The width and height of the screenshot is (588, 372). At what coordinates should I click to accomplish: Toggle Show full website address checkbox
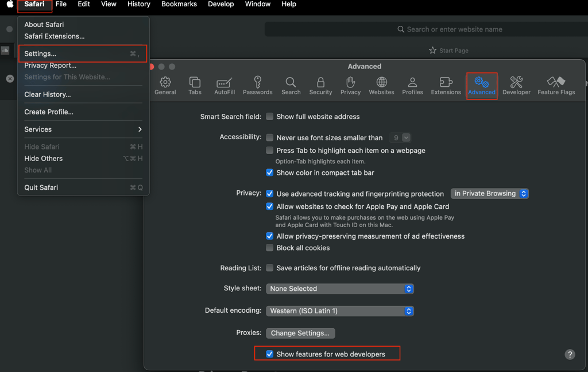[269, 116]
